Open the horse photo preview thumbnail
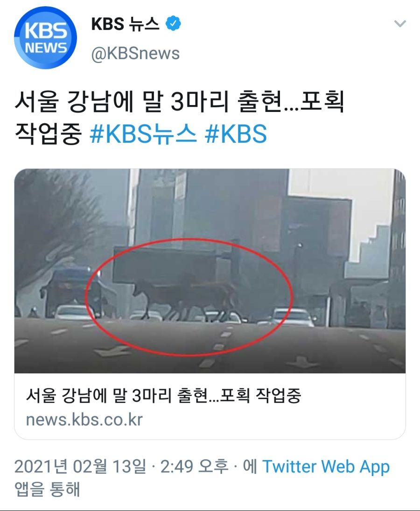The image size is (420, 511). click(x=210, y=271)
